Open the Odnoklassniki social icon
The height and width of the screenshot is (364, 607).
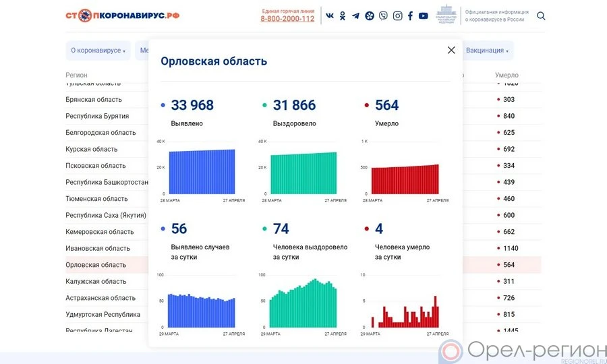343,16
